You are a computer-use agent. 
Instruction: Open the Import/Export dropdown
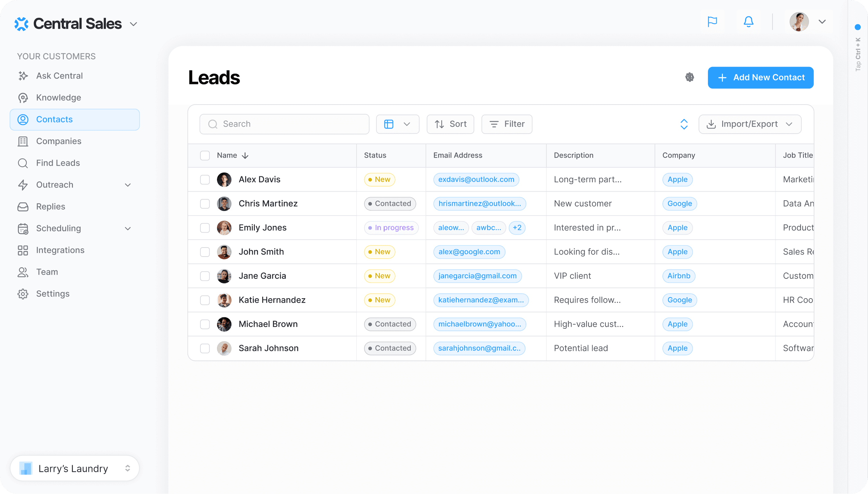coord(750,124)
